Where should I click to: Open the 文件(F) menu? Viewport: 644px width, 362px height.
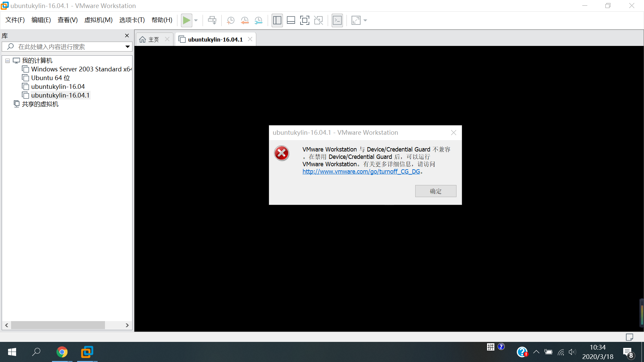pos(15,20)
